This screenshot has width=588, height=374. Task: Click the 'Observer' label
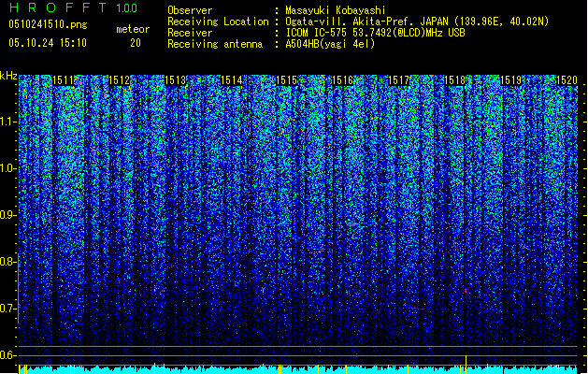[x=190, y=10]
